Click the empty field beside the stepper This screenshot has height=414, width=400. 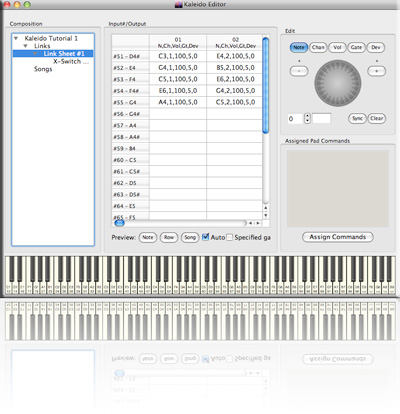pos(322,118)
